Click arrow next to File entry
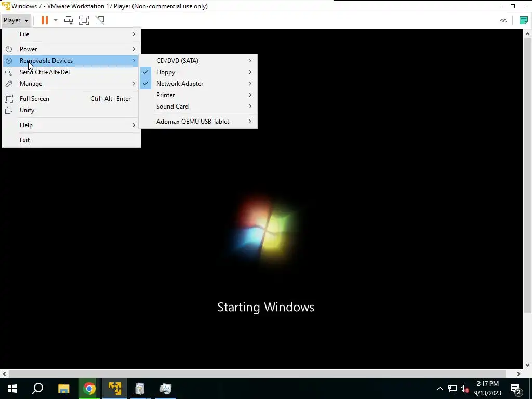The width and height of the screenshot is (532, 399). tap(134, 34)
